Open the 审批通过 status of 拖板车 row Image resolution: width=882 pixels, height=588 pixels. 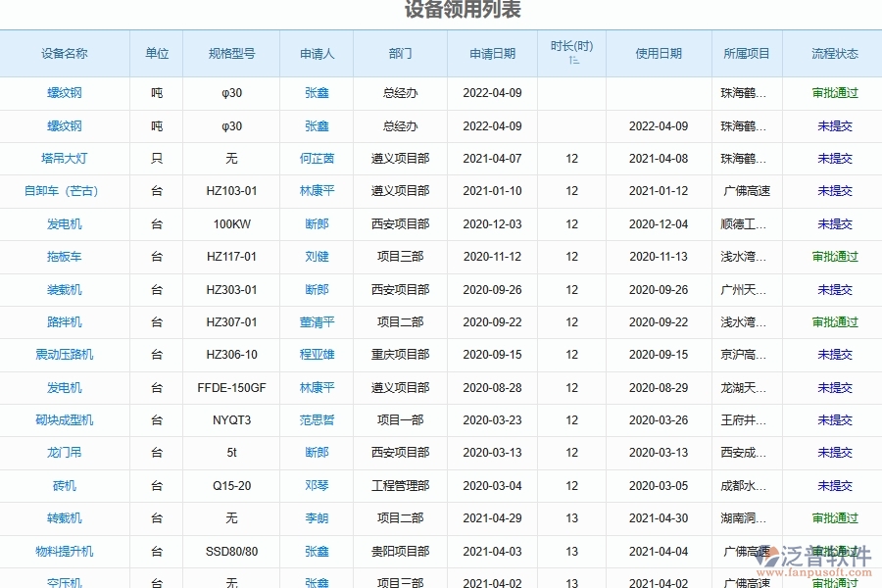(x=833, y=257)
